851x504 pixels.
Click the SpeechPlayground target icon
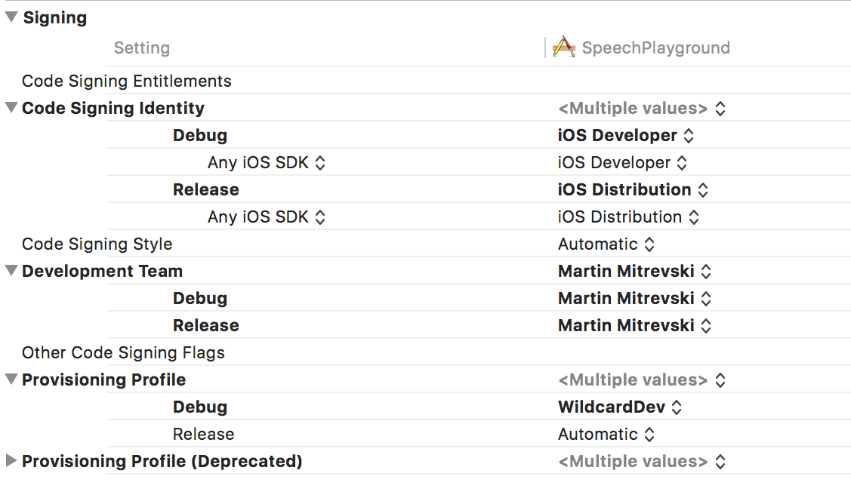pyautogui.click(x=564, y=47)
